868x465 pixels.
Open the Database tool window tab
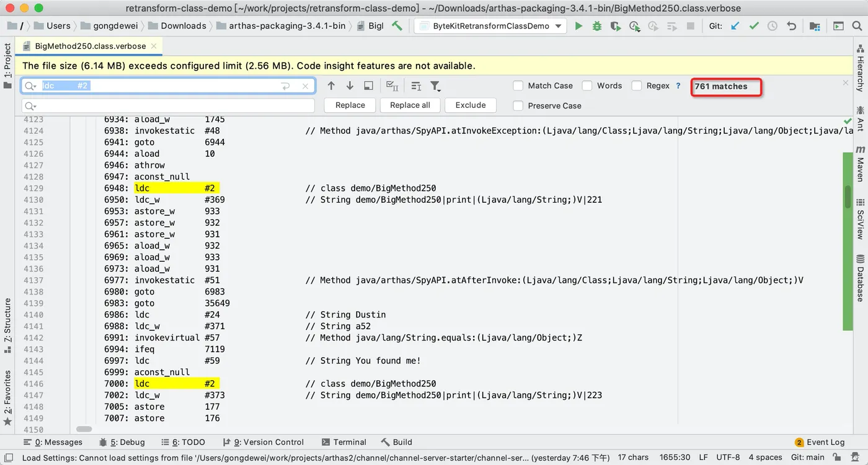click(861, 278)
